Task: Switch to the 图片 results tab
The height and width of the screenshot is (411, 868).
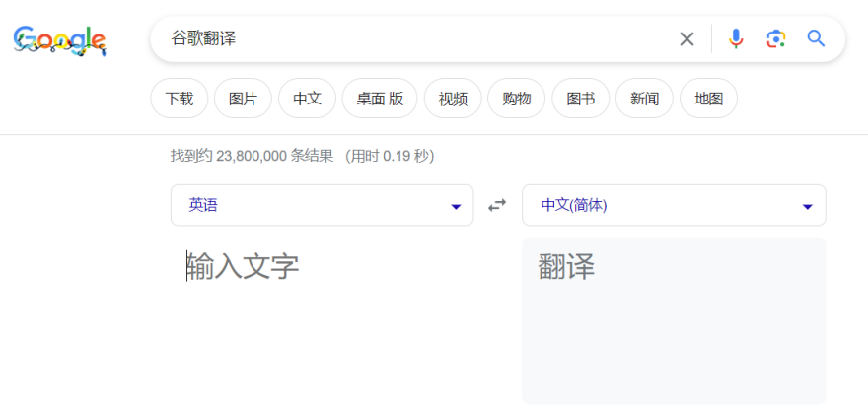Action: coord(243,99)
